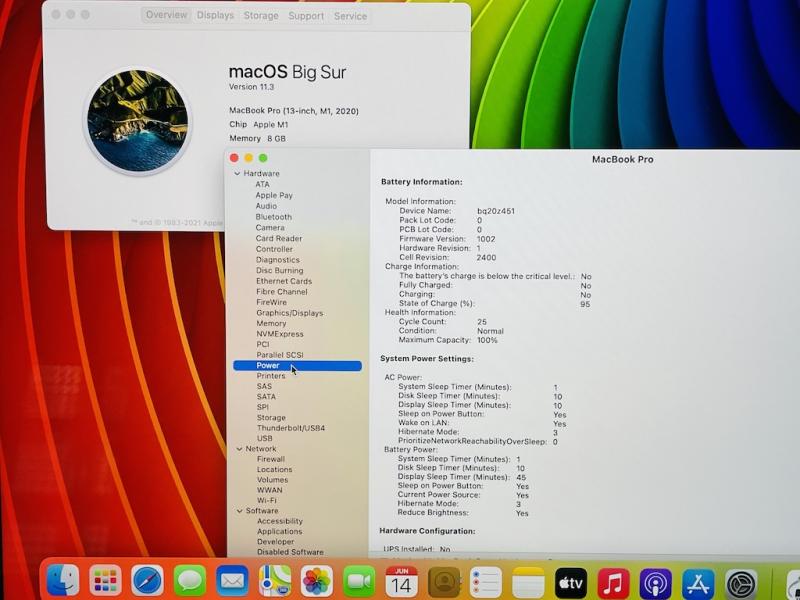
Task: Open Photos app in the Dock
Action: (317, 581)
